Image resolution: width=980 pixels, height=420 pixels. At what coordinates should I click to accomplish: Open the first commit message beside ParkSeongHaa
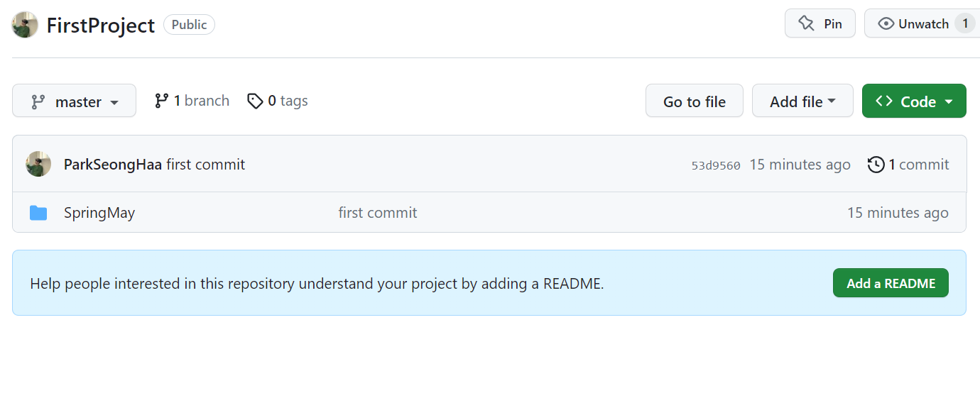205,165
